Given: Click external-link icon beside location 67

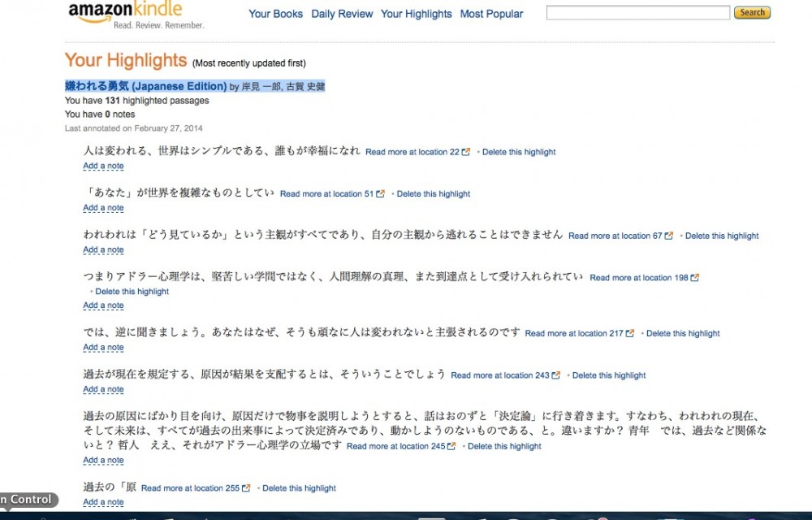Looking at the screenshot, I should 669,236.
